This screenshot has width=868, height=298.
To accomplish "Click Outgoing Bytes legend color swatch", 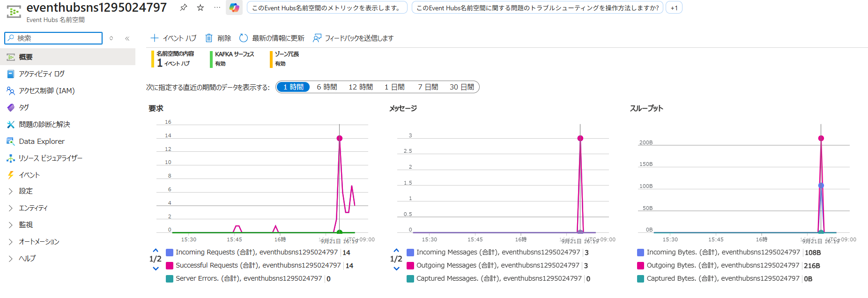I will pyautogui.click(x=640, y=266).
